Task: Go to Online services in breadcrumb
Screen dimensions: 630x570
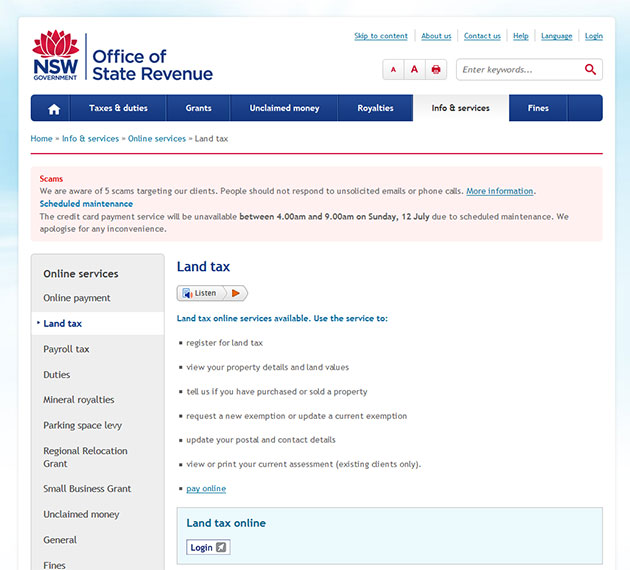Action: 157,139
